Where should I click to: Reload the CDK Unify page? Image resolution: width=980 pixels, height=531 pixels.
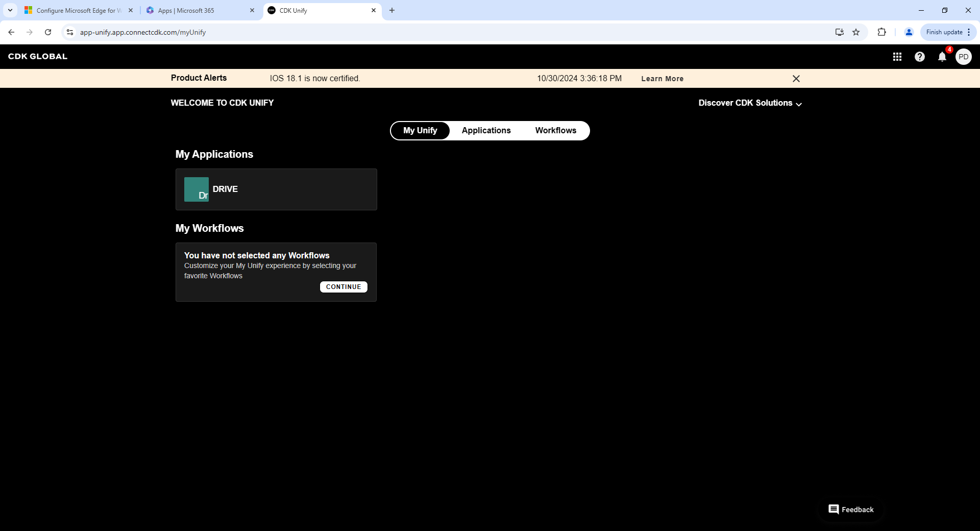[48, 32]
